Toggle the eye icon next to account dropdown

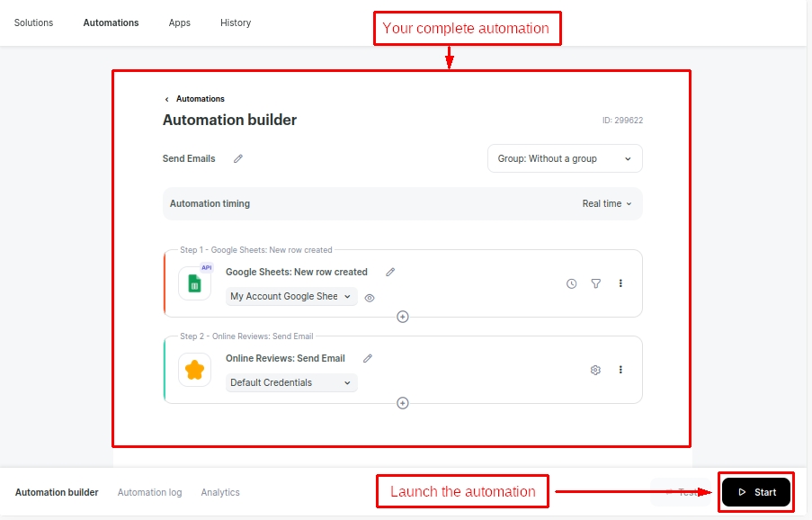coord(370,297)
